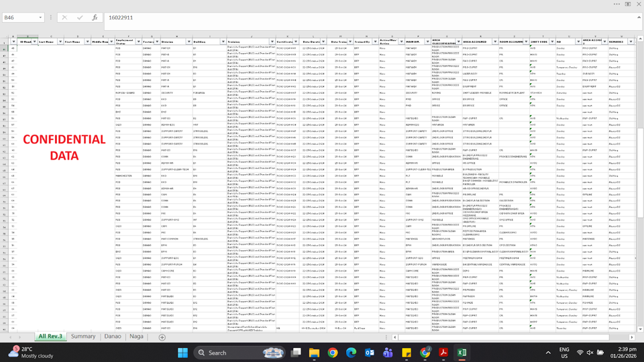Open the REMARKS column filter dropdown
Screen dimensions: 644x362
click(631, 42)
